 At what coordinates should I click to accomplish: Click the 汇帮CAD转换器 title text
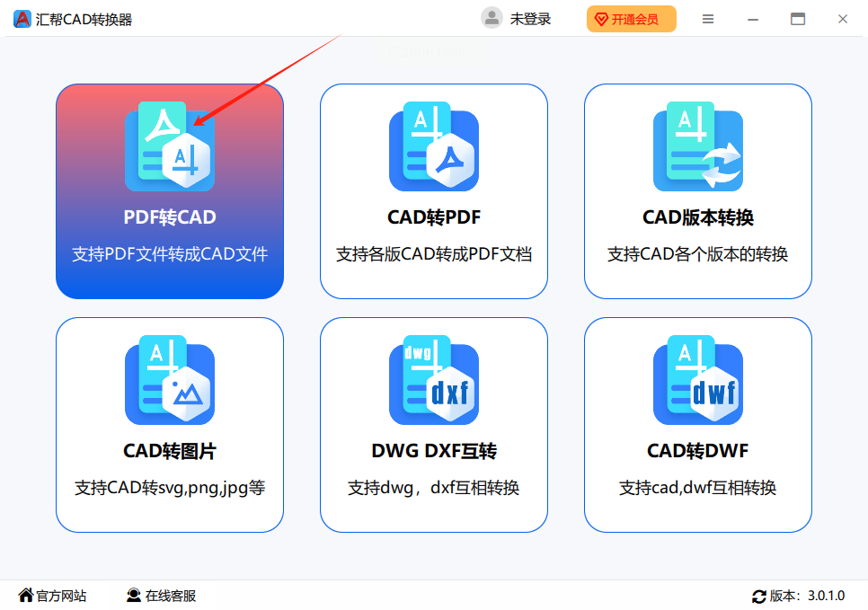(84, 20)
